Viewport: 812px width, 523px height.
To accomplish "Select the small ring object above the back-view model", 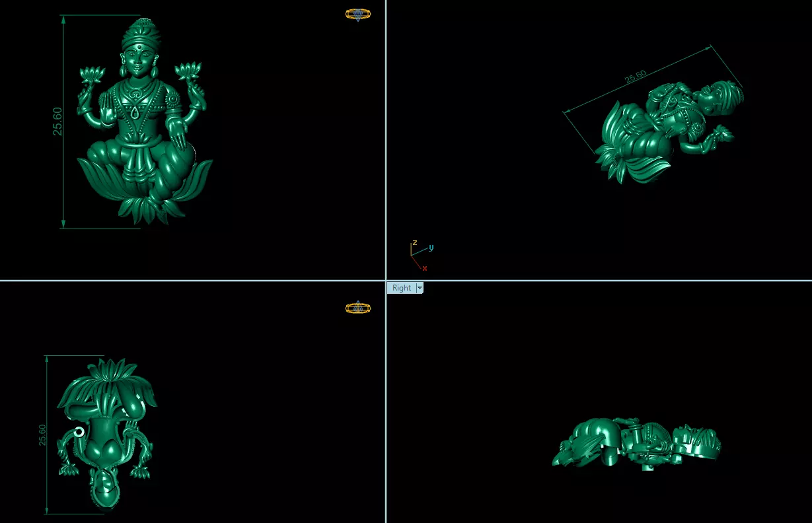I will click(358, 308).
